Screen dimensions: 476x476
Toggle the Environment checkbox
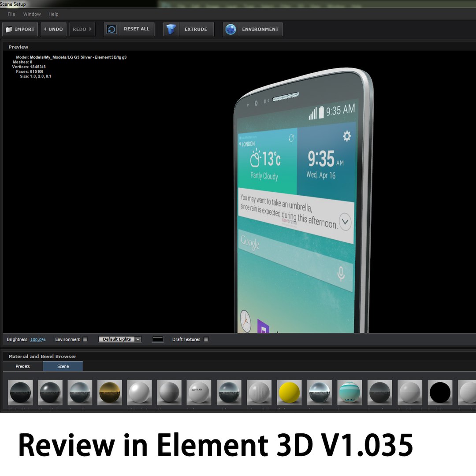click(x=85, y=339)
